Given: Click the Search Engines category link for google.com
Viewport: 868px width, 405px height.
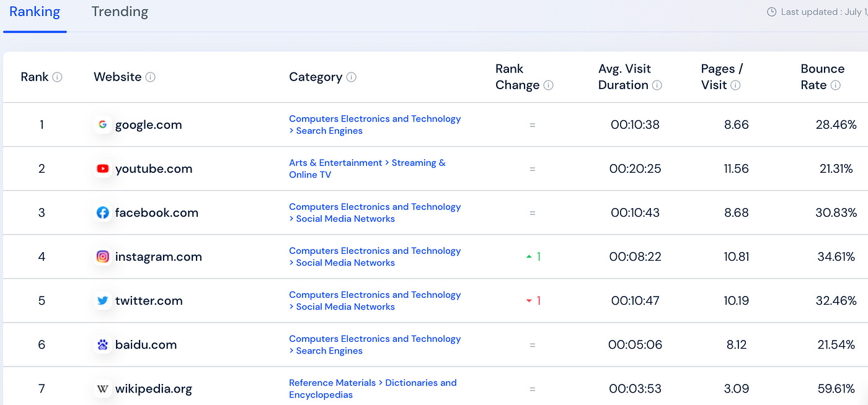Looking at the screenshot, I should click(375, 124).
